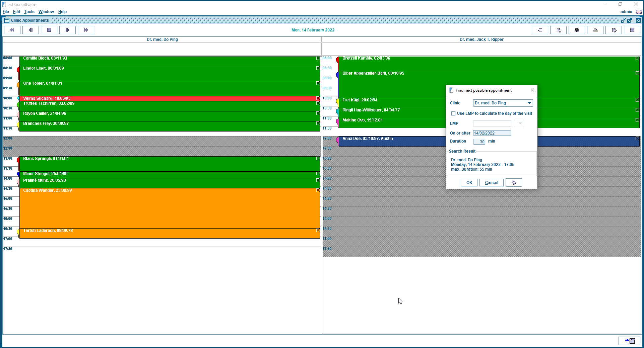Image resolution: width=644 pixels, height=348 pixels.
Task: Click the bottom-right arrow-to-calendar icon
Action: click(x=629, y=341)
